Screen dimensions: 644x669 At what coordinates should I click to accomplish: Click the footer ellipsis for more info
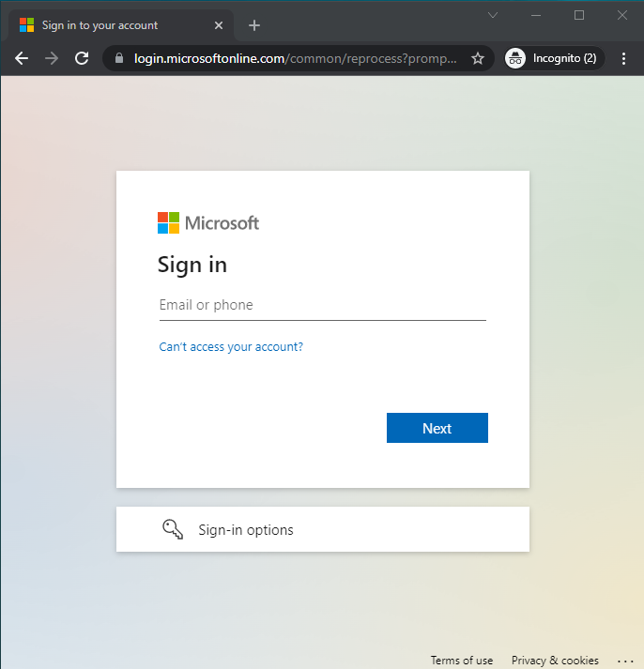(625, 661)
